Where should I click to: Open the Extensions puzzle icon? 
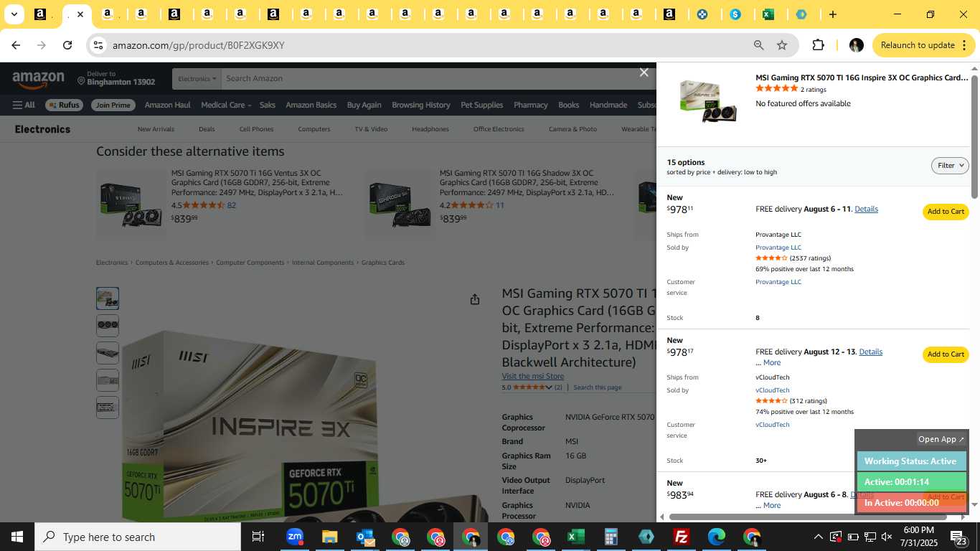(x=818, y=45)
